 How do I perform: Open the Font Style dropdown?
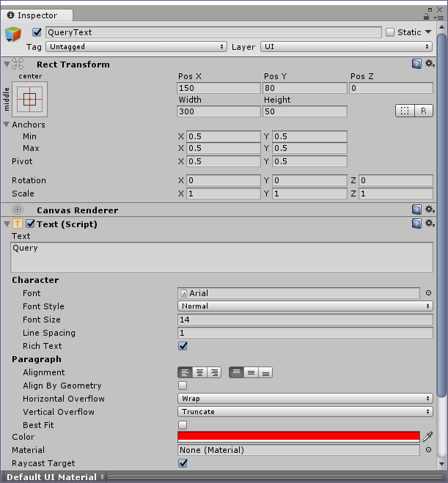(305, 306)
